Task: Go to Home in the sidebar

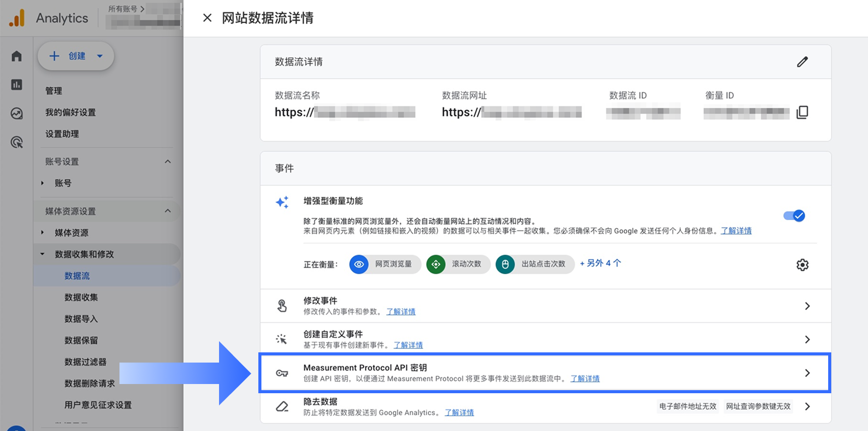Action: pyautogui.click(x=17, y=56)
